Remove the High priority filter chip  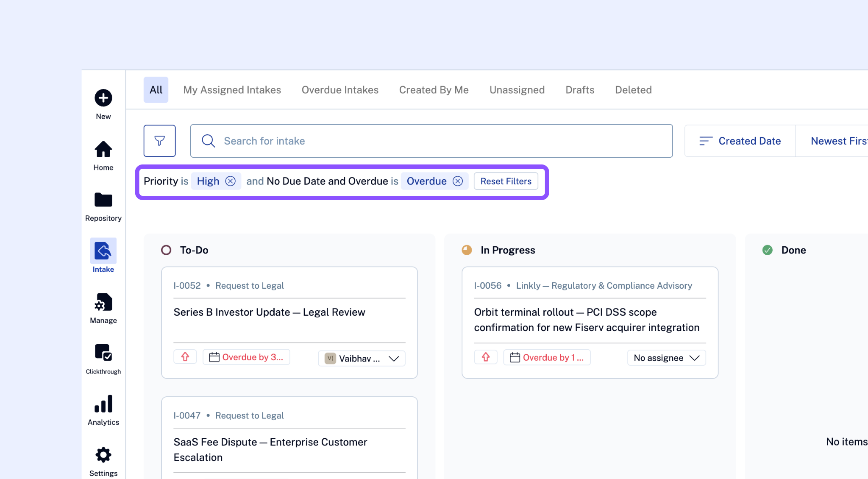[230, 181]
